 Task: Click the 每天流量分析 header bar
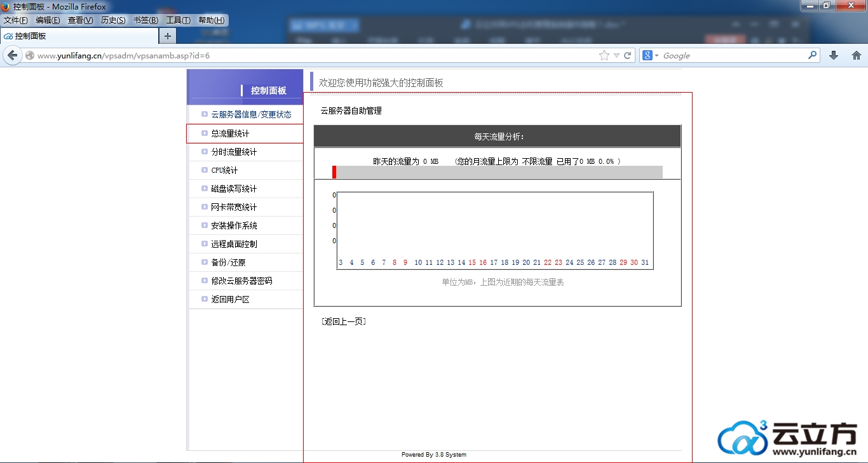point(497,137)
